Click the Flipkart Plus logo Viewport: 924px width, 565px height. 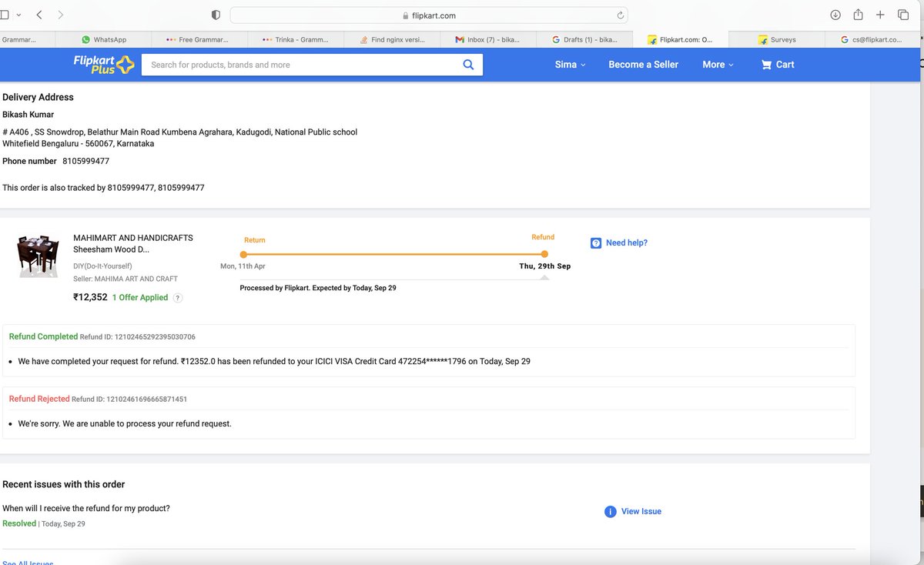[x=103, y=65]
